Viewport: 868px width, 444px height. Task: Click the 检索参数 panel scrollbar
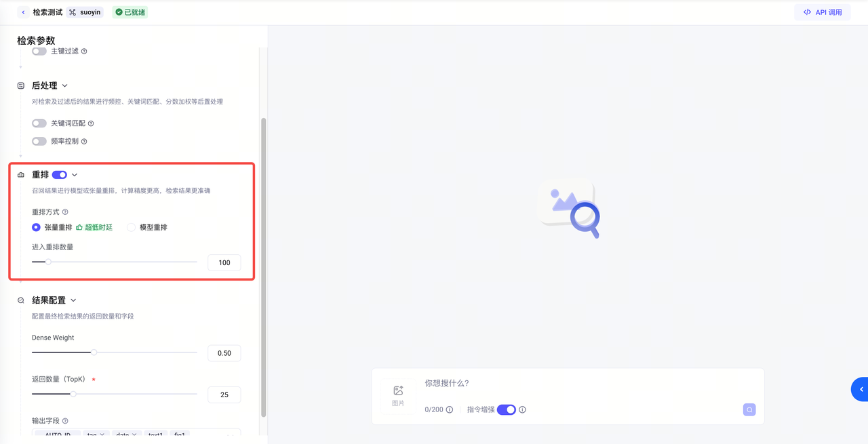click(264, 268)
